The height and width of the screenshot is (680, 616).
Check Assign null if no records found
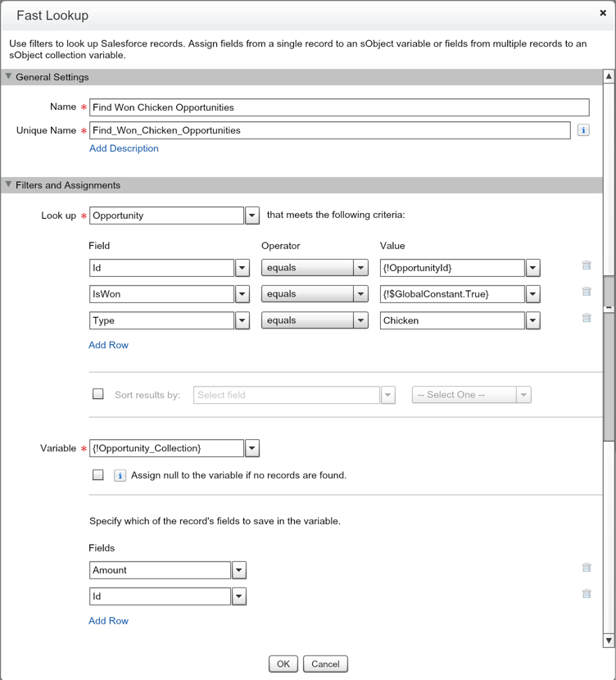click(98, 474)
